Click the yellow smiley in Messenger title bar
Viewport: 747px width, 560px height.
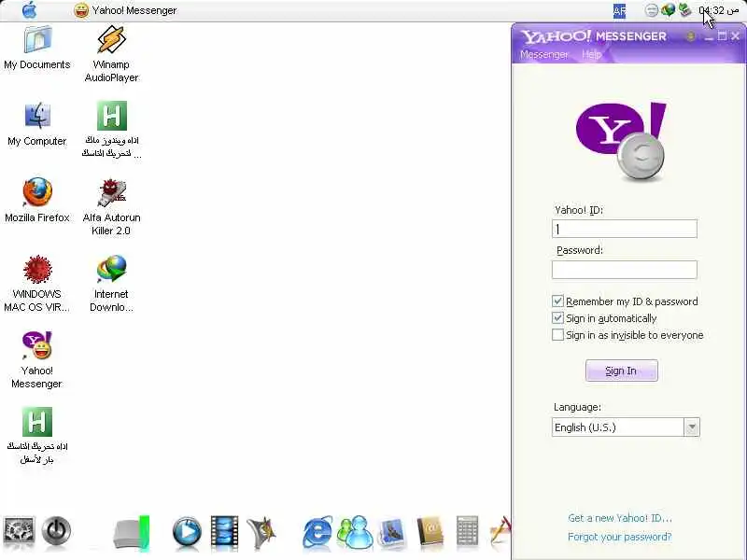click(690, 36)
